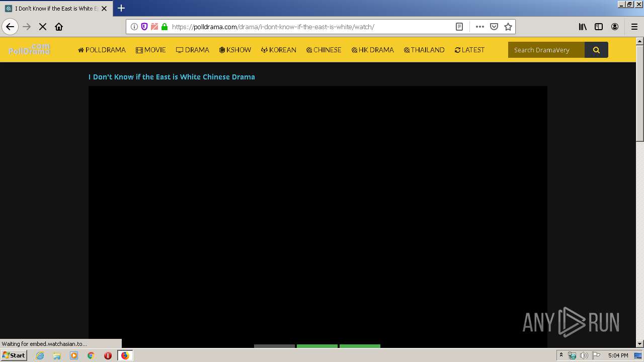Viewport: 644px width, 362px height.
Task: Bookmark this page with star icon
Action: point(508,27)
